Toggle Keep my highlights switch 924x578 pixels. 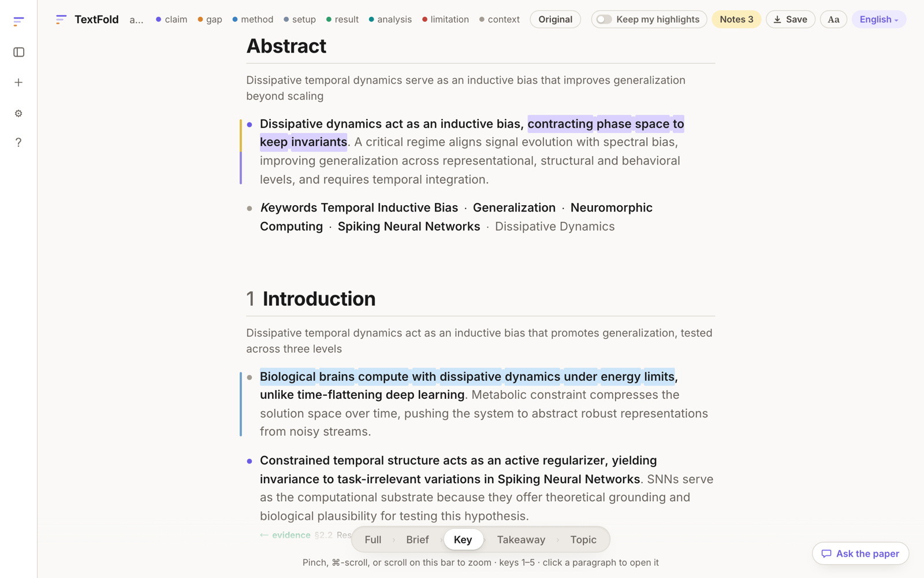pos(604,20)
